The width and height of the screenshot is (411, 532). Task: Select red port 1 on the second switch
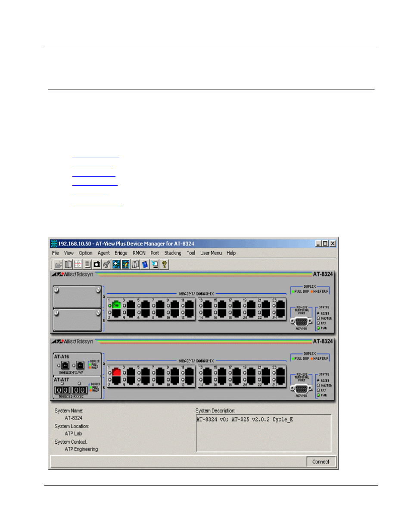pyautogui.click(x=116, y=372)
